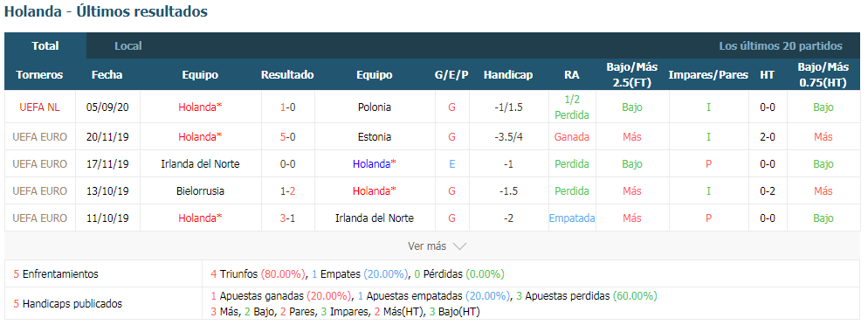The image size is (868, 325).
Task: Open Holanda* in the 05/09/20 row
Action: tap(200, 107)
